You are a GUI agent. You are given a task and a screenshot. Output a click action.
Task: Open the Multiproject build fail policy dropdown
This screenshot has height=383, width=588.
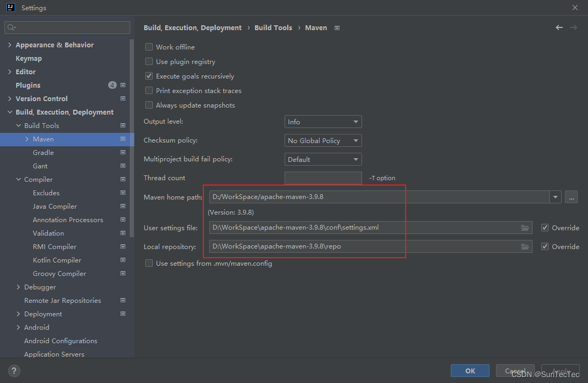[x=323, y=159]
